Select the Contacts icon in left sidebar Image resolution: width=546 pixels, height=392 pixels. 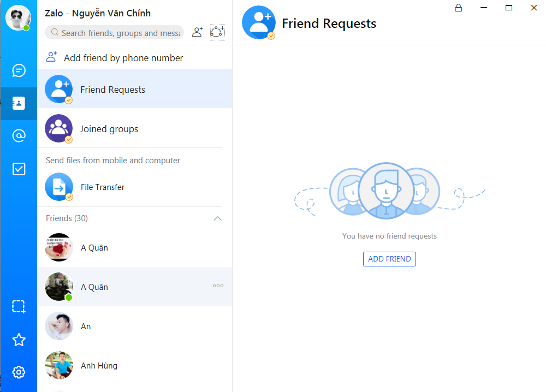point(19,103)
